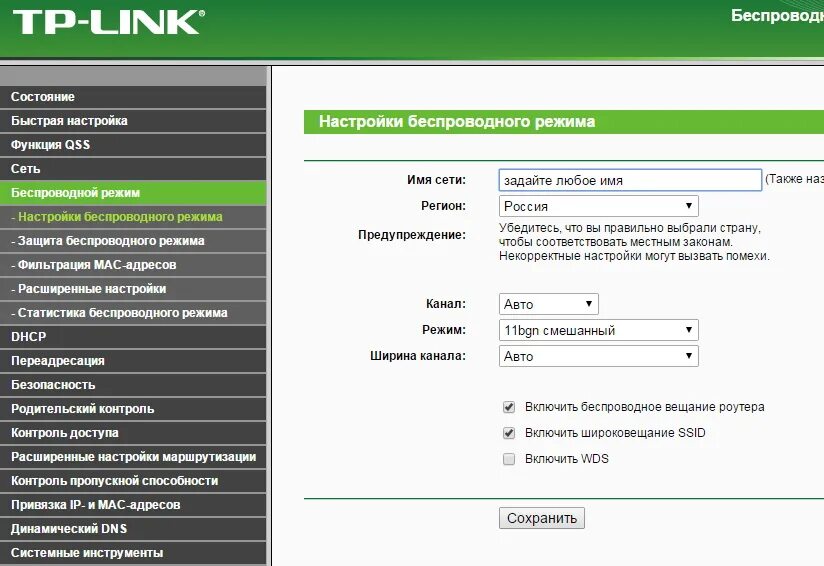This screenshot has width=824, height=566.
Task: Open Переадресация menu item
Action: (133, 361)
